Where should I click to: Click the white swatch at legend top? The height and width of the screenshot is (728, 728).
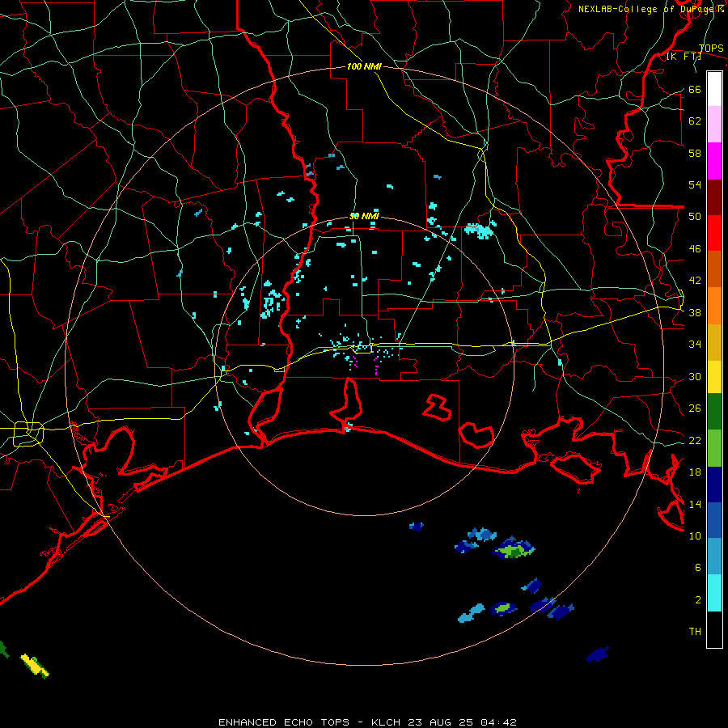point(714,89)
